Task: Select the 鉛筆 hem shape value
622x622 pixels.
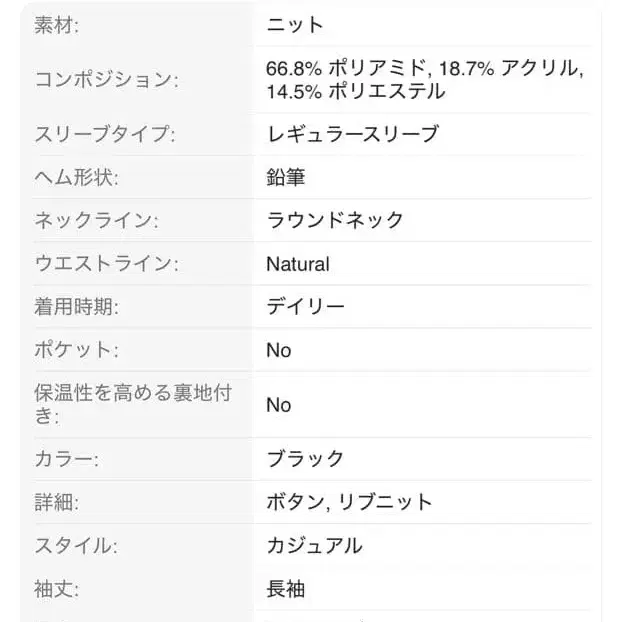Action: point(286,178)
